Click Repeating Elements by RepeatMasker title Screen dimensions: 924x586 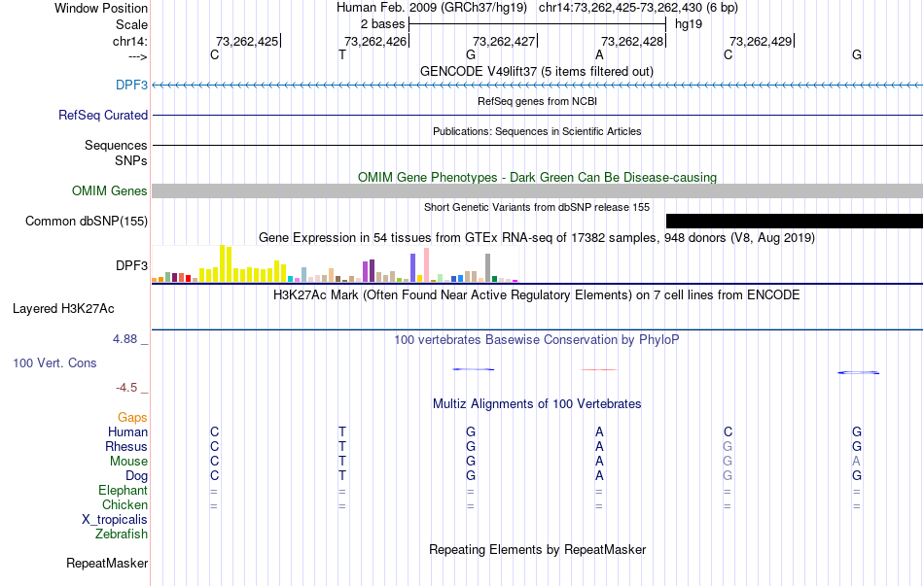tap(538, 549)
